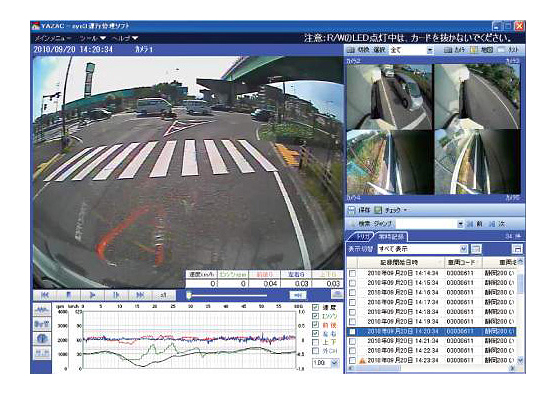Open the 地図 map view icon

click(474, 50)
